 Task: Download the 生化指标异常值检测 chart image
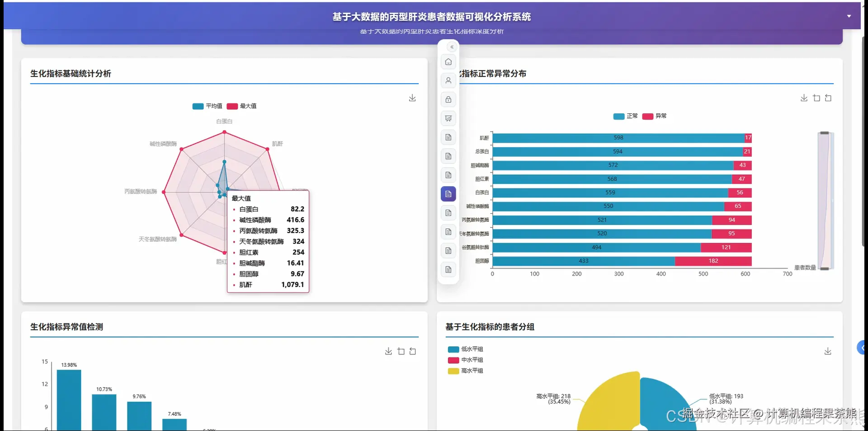[388, 351]
